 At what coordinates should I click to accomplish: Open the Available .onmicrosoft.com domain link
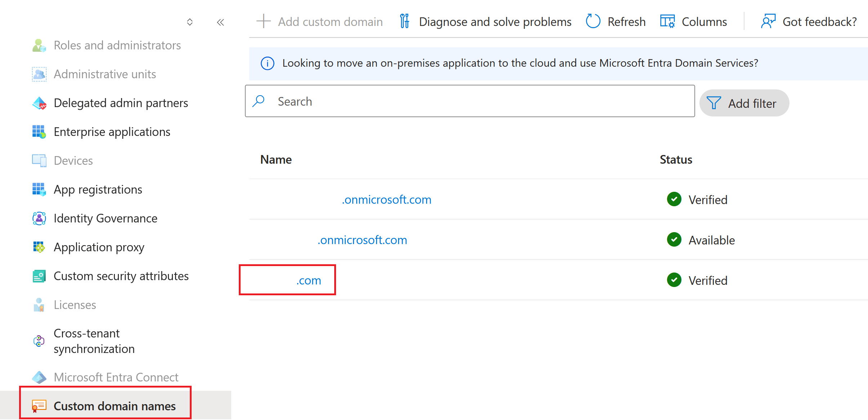[x=362, y=240]
